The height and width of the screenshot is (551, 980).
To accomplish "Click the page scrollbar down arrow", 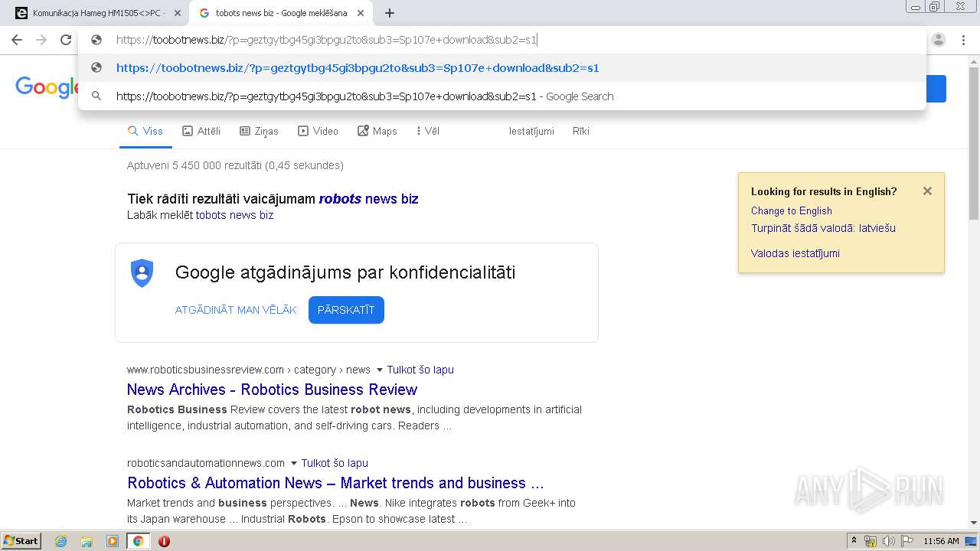I will click(974, 523).
